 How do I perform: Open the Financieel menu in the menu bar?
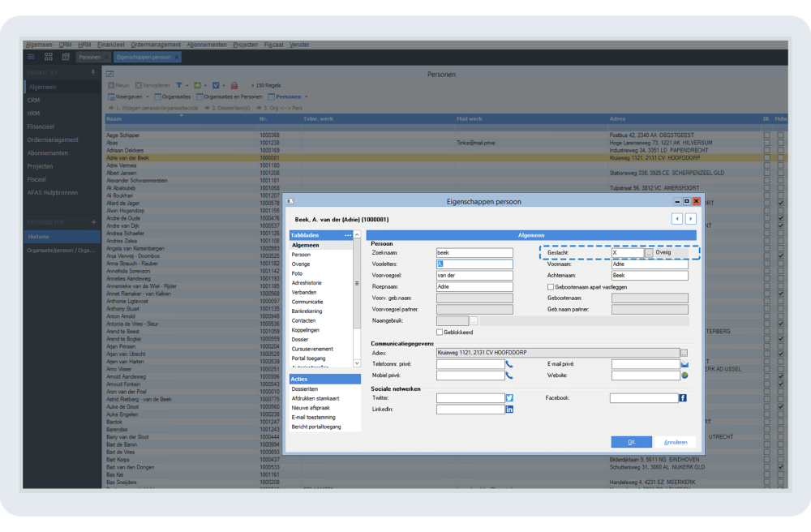pos(110,45)
